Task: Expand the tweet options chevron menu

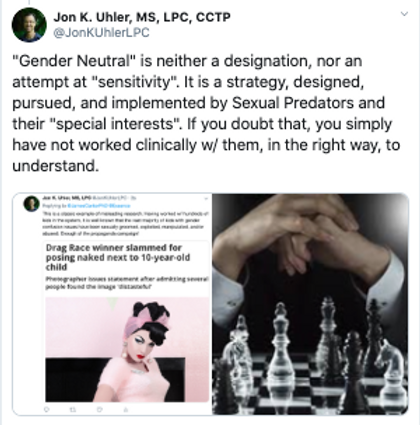Action: click(x=404, y=14)
